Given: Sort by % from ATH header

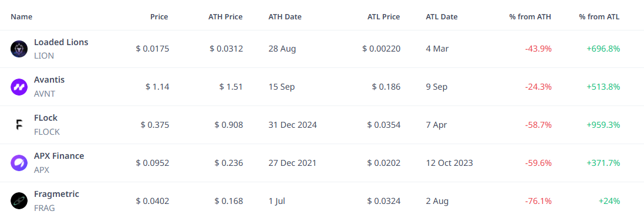Looking at the screenshot, I should pyautogui.click(x=530, y=17).
